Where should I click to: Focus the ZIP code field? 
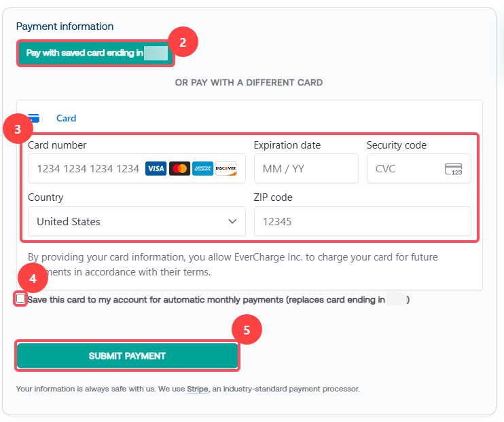click(x=363, y=221)
